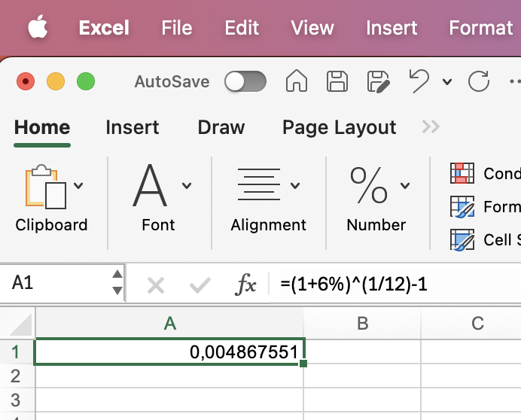
Task: Click the Save As icon with pencil
Action: click(378, 81)
